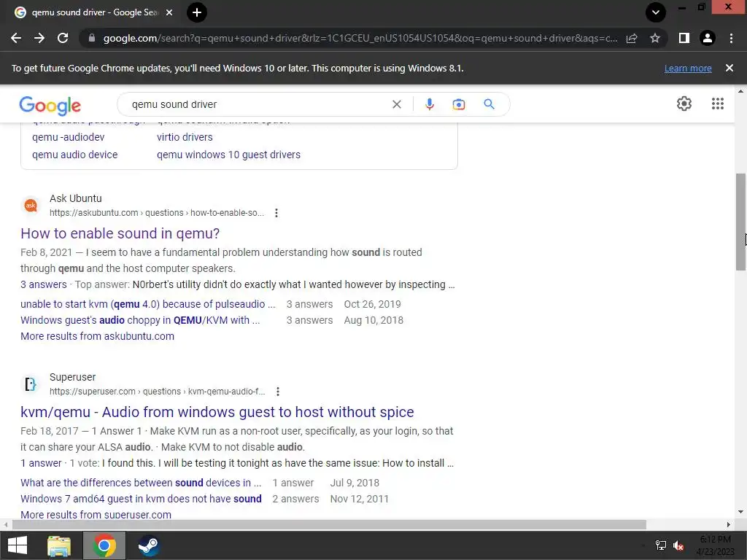Open Windows 7 amd64 guest sound result

pos(141,499)
